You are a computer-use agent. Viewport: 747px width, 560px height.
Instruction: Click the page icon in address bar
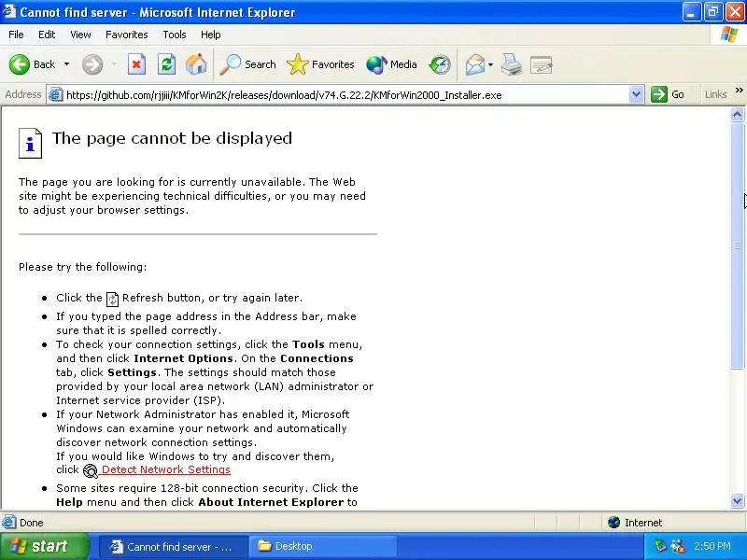56,94
